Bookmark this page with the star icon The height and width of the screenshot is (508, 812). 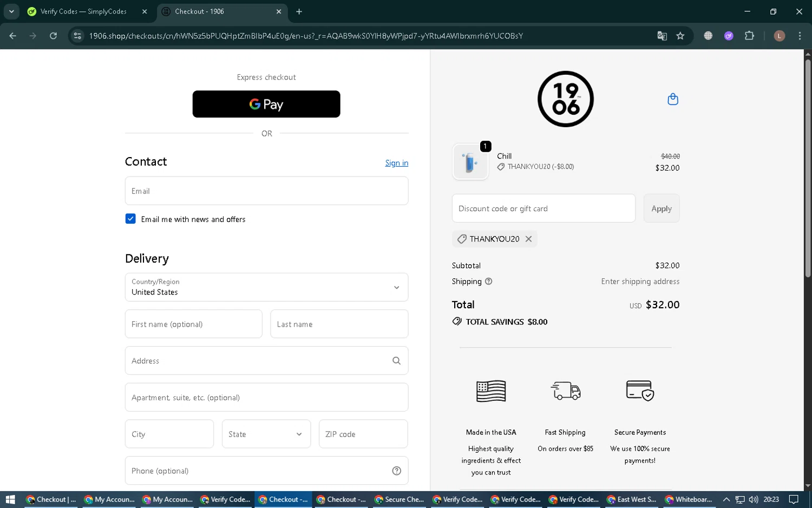(x=680, y=36)
